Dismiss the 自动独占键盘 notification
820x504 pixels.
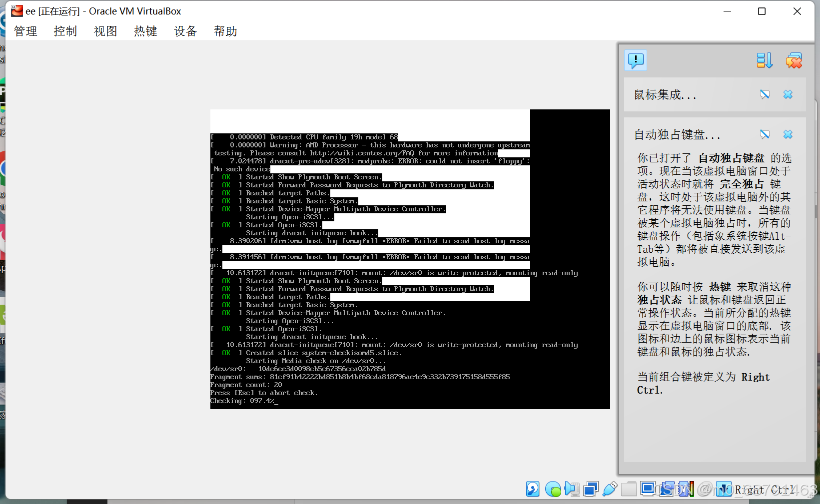[x=788, y=134]
